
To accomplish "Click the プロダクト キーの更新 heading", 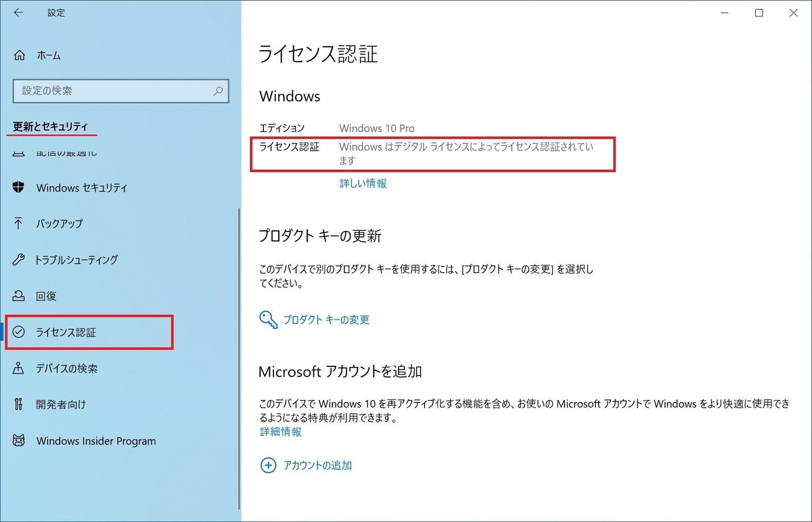I will click(320, 236).
